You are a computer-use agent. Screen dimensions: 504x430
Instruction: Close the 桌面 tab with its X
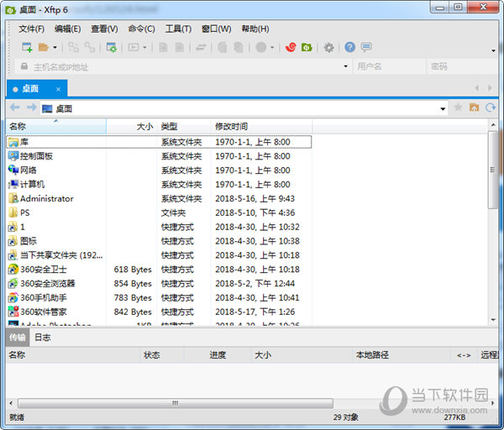point(58,89)
